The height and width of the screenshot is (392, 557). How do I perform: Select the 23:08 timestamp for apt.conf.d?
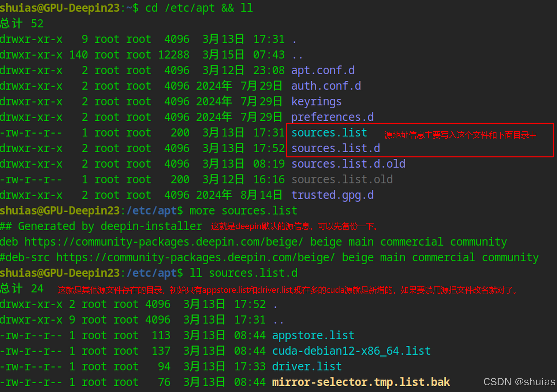[269, 71]
